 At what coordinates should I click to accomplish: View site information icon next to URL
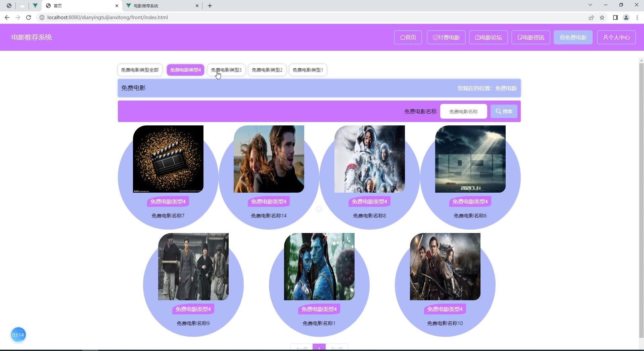click(42, 17)
